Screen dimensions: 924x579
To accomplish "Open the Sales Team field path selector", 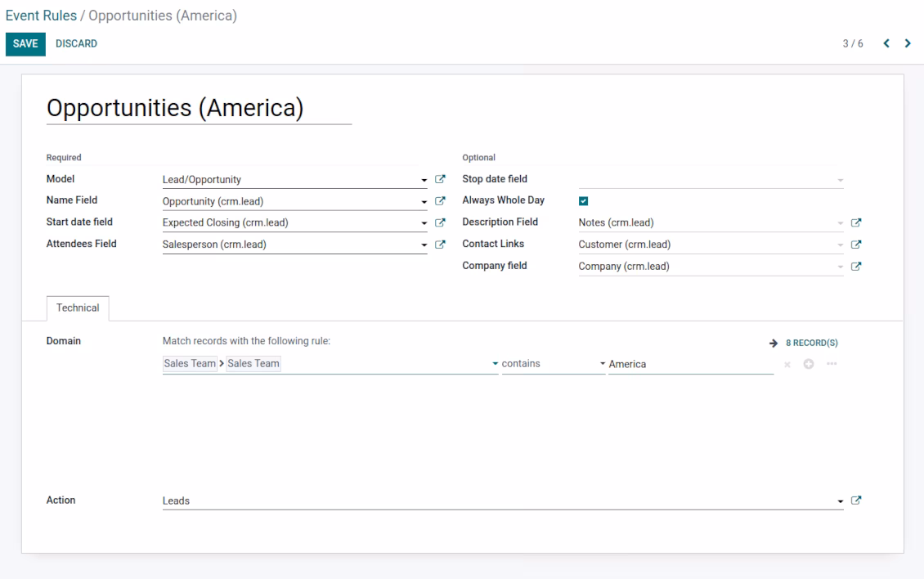I will (330, 364).
